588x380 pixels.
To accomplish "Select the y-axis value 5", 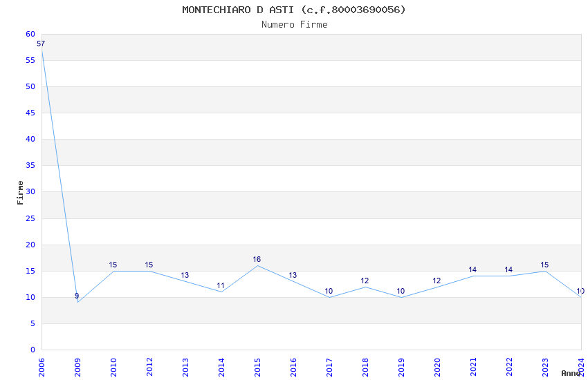I will (33, 323).
